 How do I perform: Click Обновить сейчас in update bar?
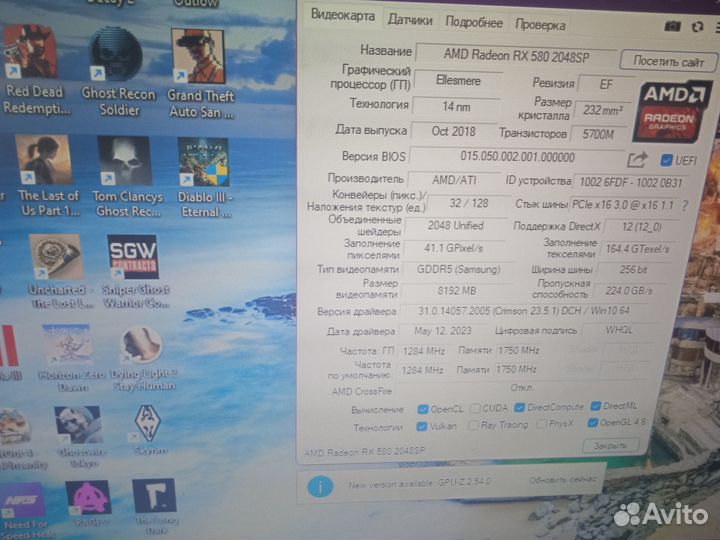(x=562, y=480)
